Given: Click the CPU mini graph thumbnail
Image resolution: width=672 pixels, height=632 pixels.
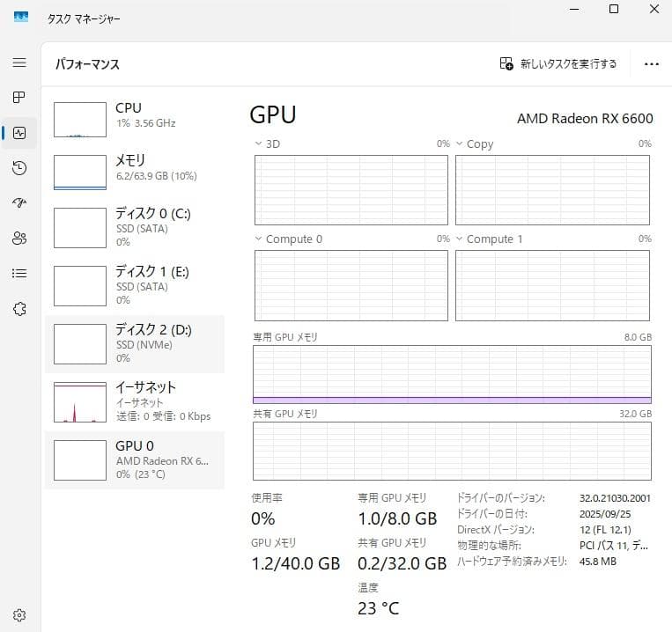Looking at the screenshot, I should (80, 120).
